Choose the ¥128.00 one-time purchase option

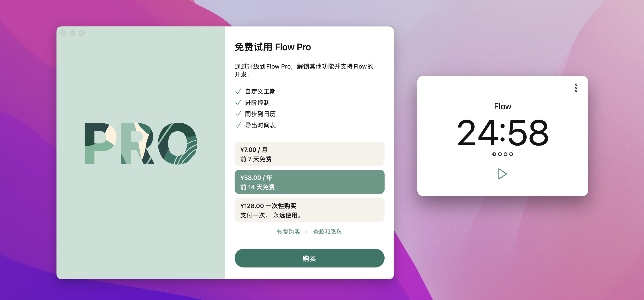[x=309, y=210]
